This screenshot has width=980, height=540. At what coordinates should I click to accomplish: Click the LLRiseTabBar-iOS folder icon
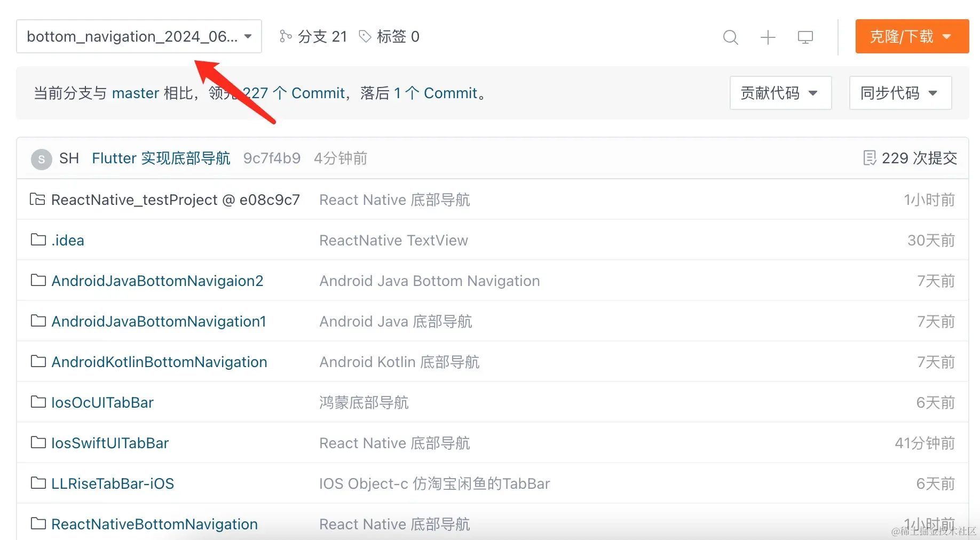(x=38, y=483)
